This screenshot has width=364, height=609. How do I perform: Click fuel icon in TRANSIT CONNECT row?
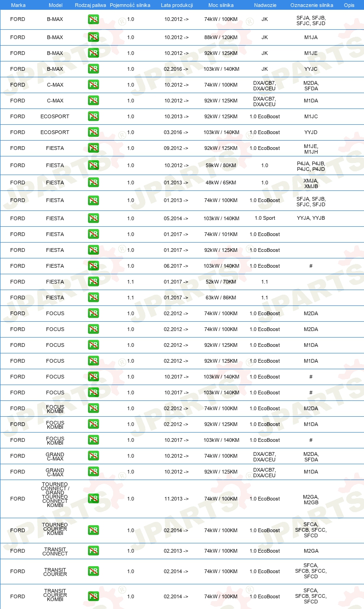(x=94, y=551)
